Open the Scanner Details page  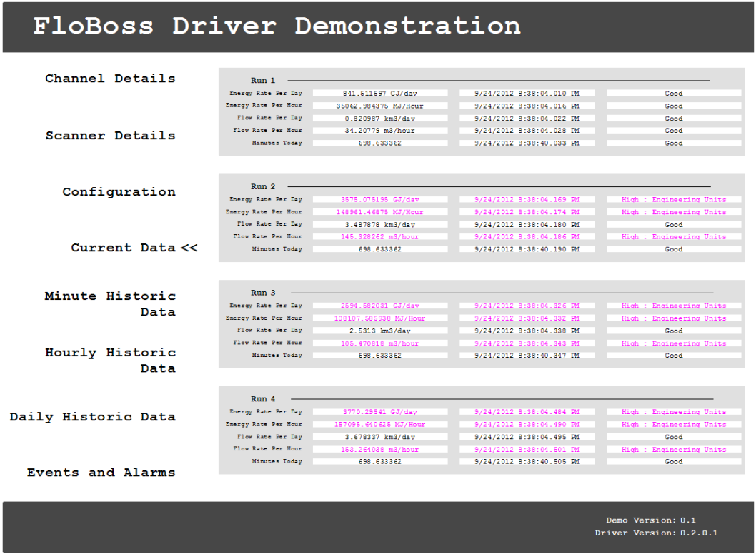click(x=110, y=136)
